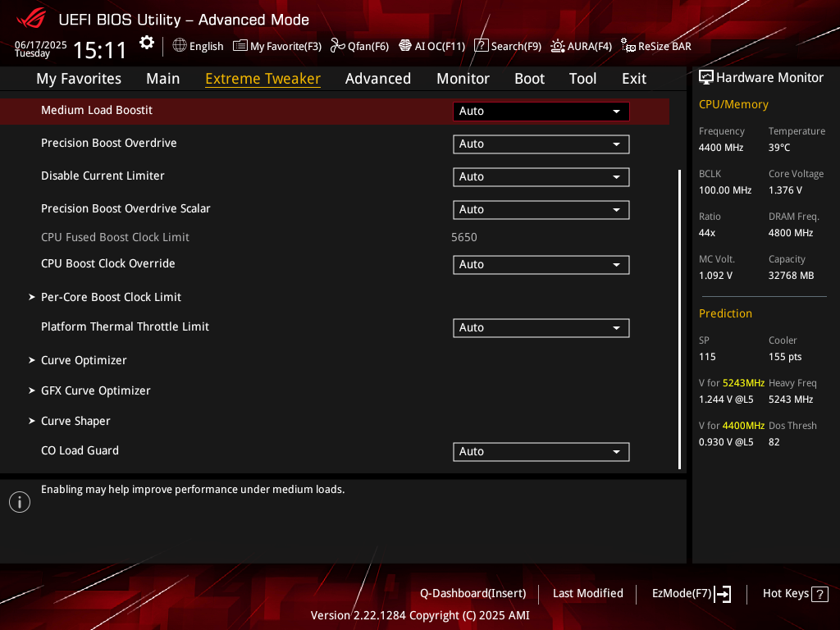Click the EzMode exit arrow icon

click(724, 594)
